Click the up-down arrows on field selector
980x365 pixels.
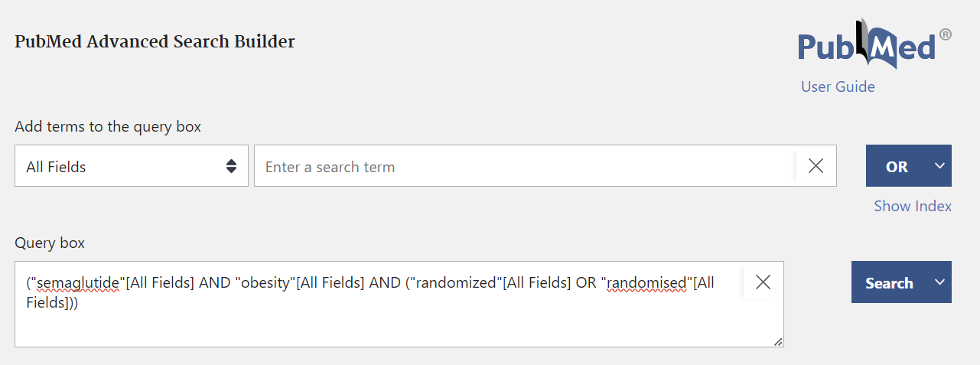(x=231, y=166)
